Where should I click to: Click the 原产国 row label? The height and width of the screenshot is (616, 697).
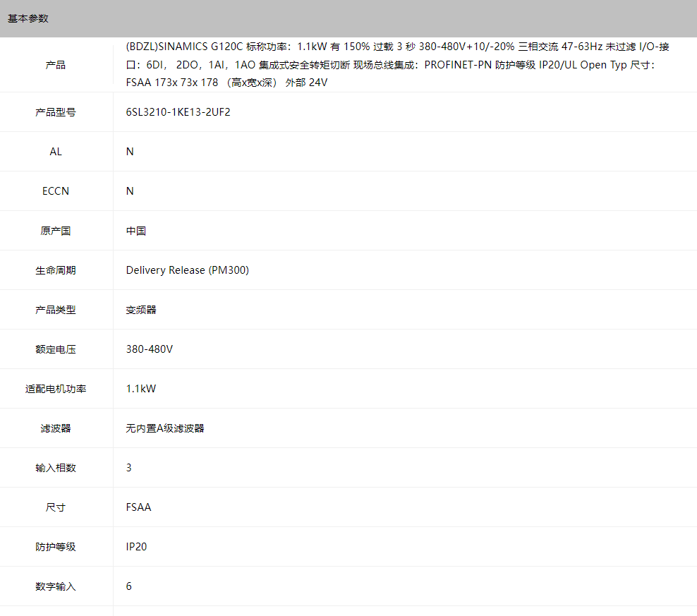pos(56,231)
